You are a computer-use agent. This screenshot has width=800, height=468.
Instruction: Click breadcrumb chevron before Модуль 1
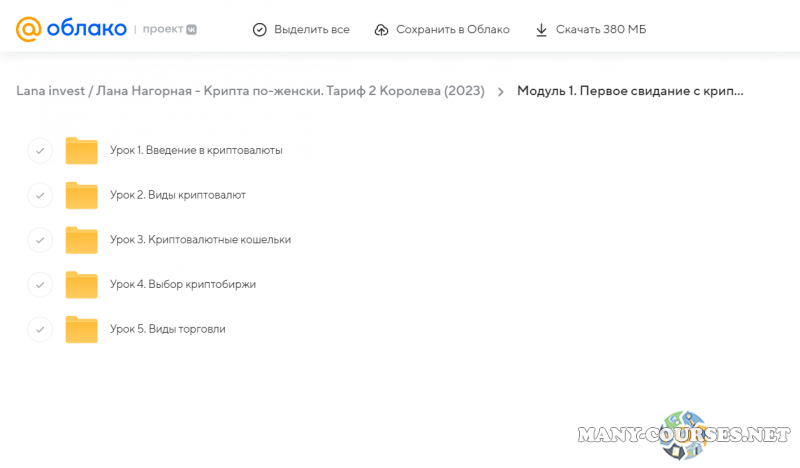500,92
